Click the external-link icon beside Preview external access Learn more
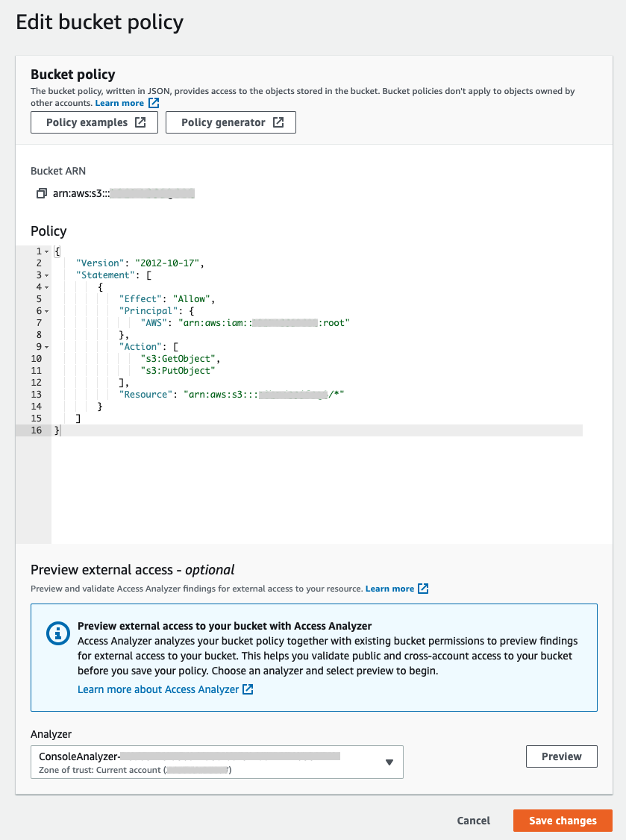Screen dimensions: 626x840 point(423,588)
